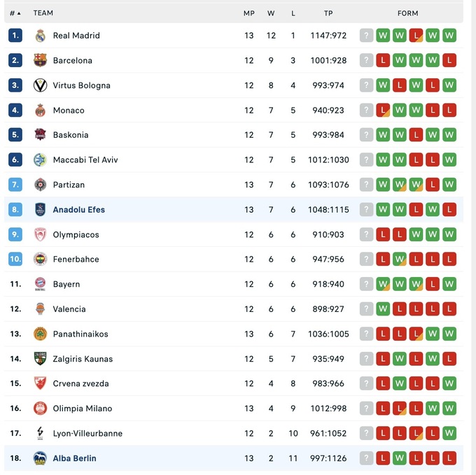The width and height of the screenshot is (476, 475).
Task: Click the Real Madrid club logo
Action: point(40,36)
